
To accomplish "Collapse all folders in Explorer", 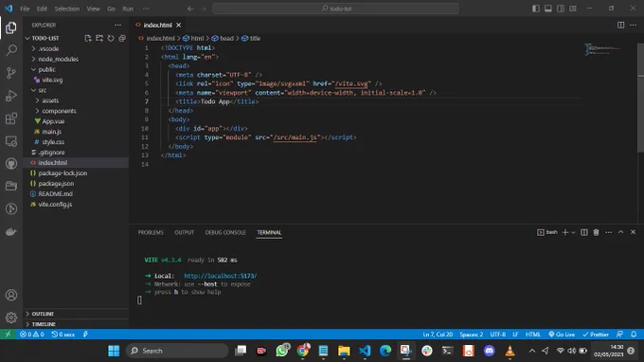I will point(122,38).
